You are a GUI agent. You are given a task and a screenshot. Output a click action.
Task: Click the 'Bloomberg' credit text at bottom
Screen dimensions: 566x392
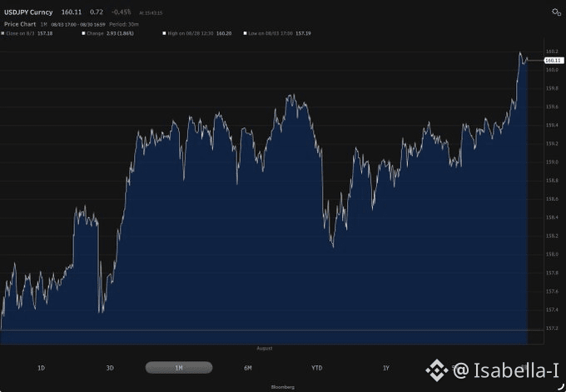tap(283, 387)
